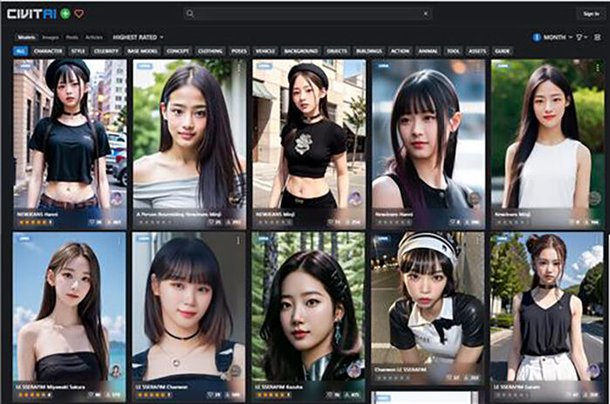
Task: Select the CLOTHING category chip
Action: point(210,51)
